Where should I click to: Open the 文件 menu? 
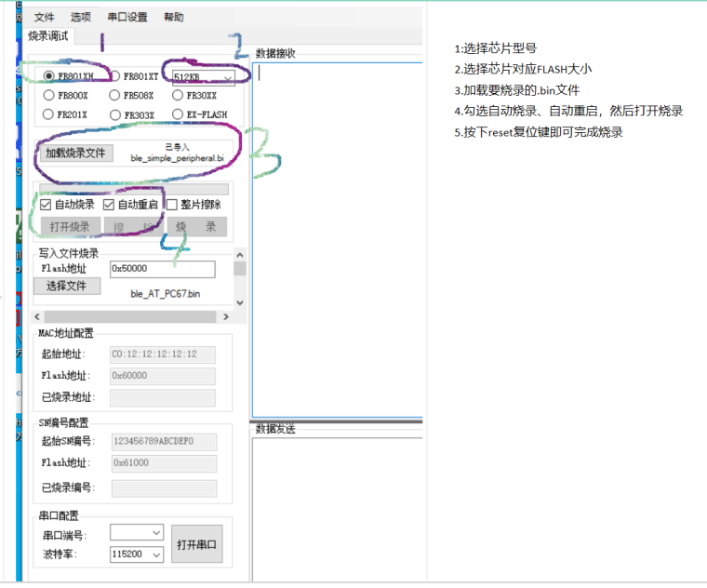click(45, 17)
